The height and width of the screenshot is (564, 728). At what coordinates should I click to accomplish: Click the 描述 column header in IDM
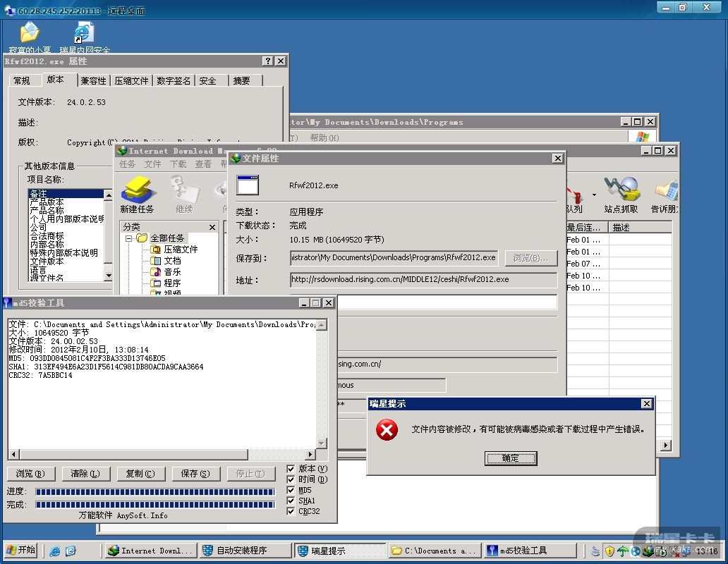click(641, 227)
